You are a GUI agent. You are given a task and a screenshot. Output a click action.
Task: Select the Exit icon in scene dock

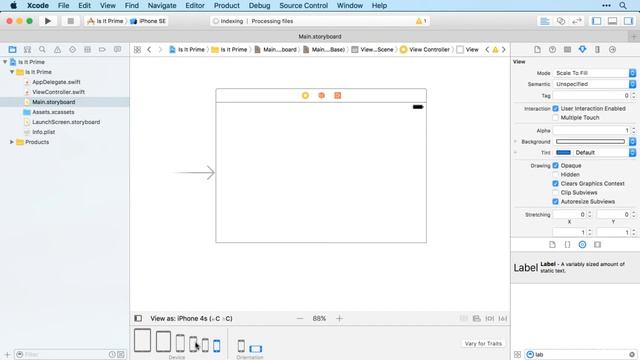(x=338, y=96)
